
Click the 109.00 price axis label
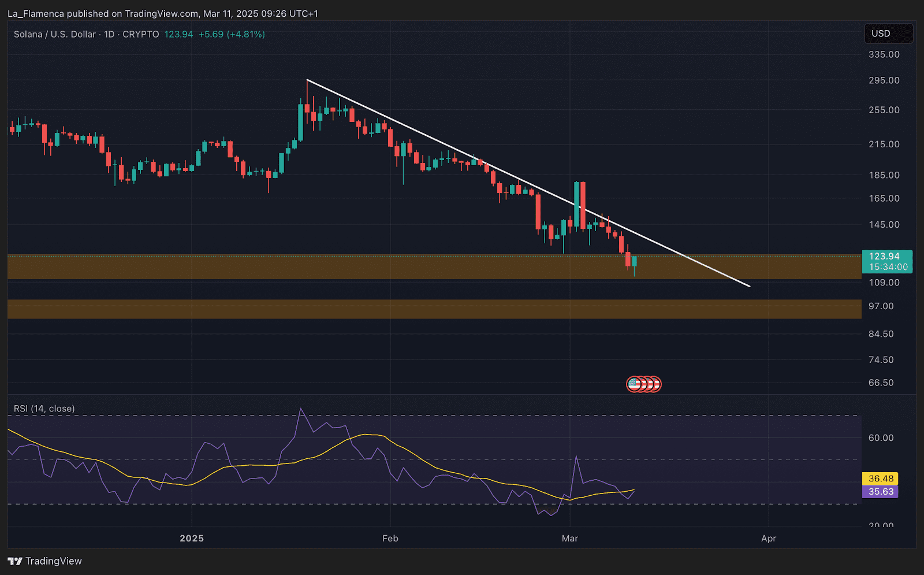[884, 283]
